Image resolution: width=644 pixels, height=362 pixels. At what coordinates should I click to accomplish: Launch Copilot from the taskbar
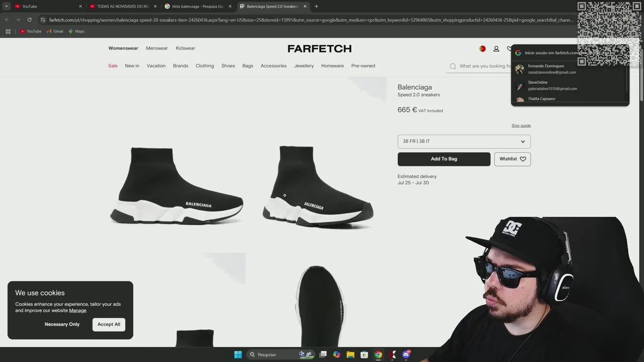point(337,354)
